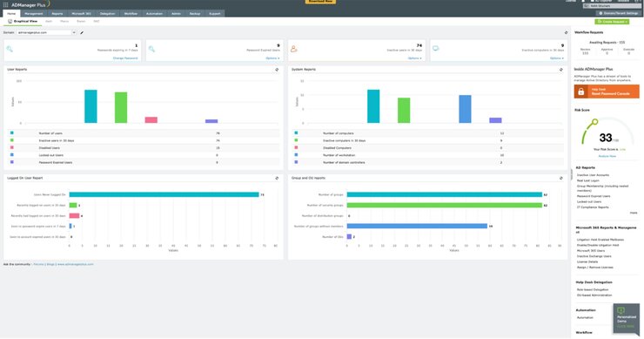Image resolution: width=644 pixels, height=339 pixels.
Task: Open the Support tab
Action: point(215,14)
